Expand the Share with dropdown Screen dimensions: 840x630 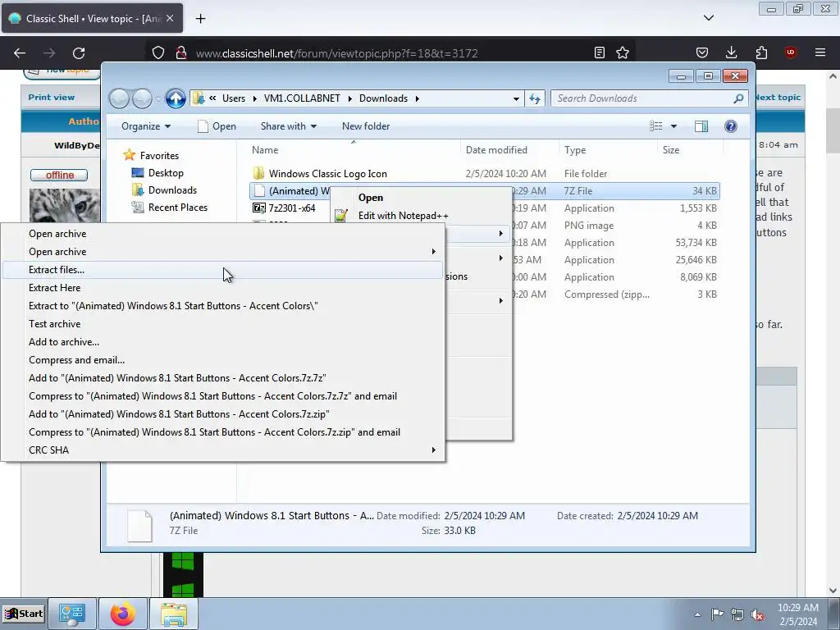tap(288, 126)
